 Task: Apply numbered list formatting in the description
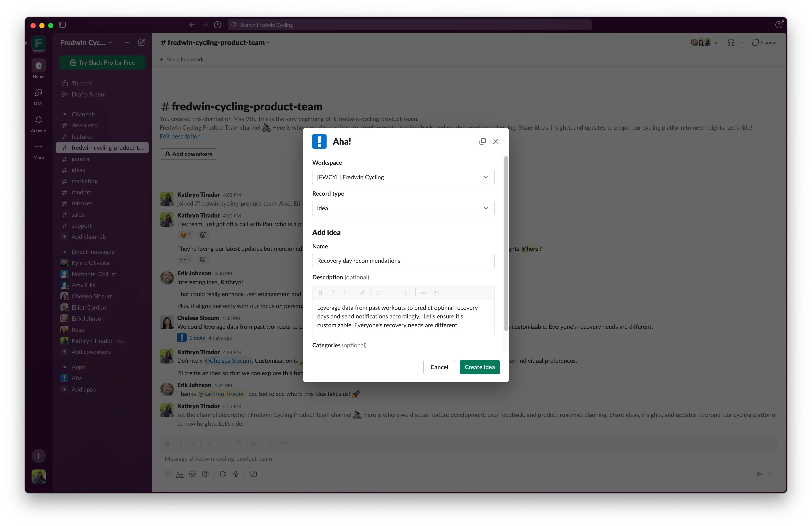coord(378,293)
